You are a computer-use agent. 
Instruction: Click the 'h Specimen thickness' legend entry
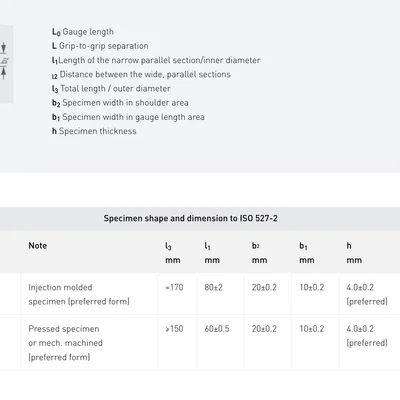click(x=94, y=131)
